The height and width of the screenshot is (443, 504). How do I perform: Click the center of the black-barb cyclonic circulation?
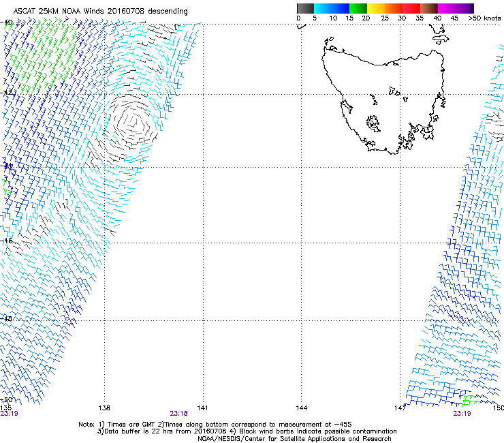(133, 123)
